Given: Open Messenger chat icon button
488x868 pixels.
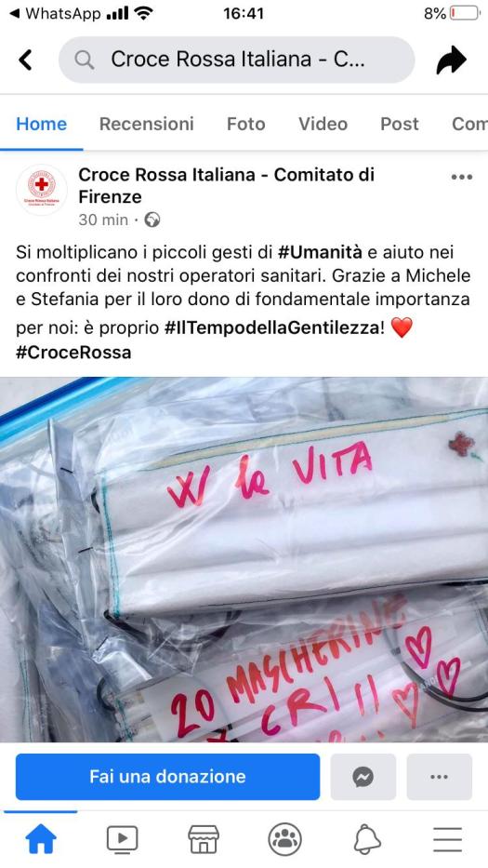Looking at the screenshot, I should click(x=363, y=777).
